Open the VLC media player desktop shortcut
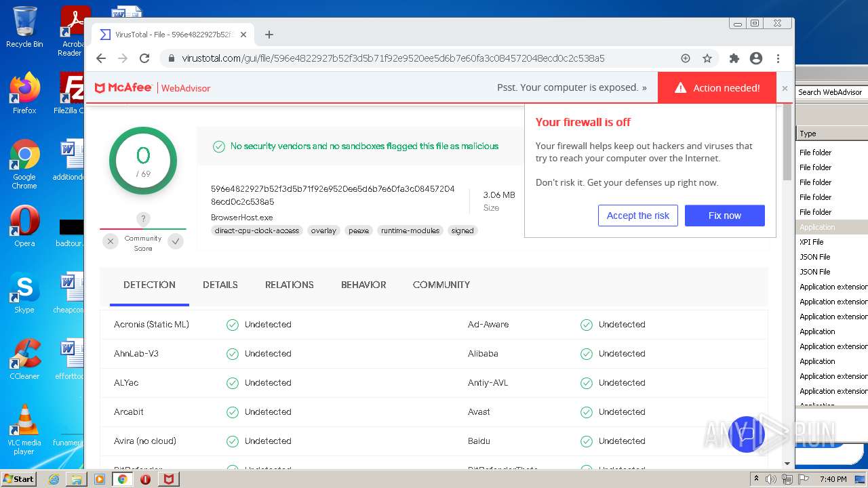This screenshot has width=868, height=488. tap(24, 430)
